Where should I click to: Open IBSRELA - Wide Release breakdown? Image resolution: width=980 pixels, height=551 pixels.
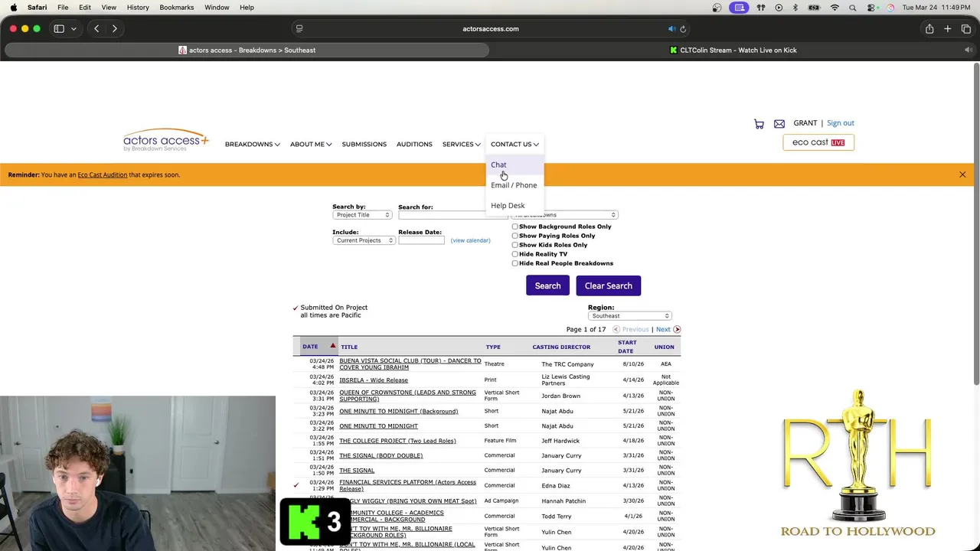point(374,380)
